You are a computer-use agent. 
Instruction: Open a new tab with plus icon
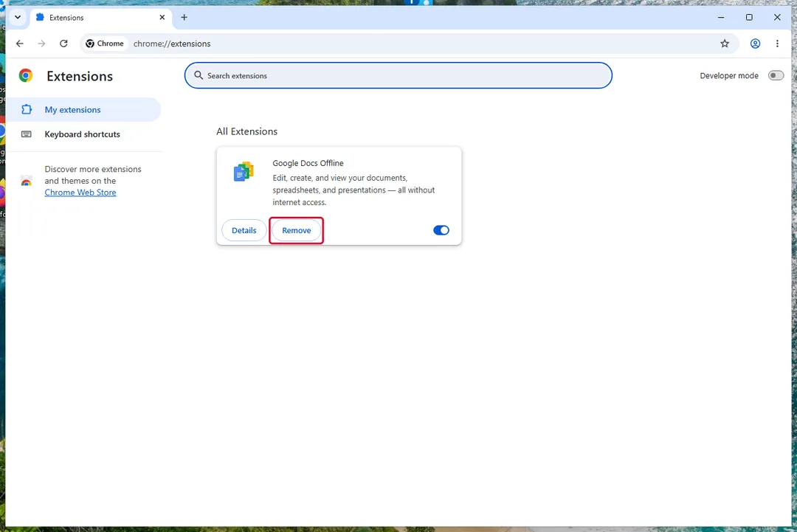click(184, 17)
